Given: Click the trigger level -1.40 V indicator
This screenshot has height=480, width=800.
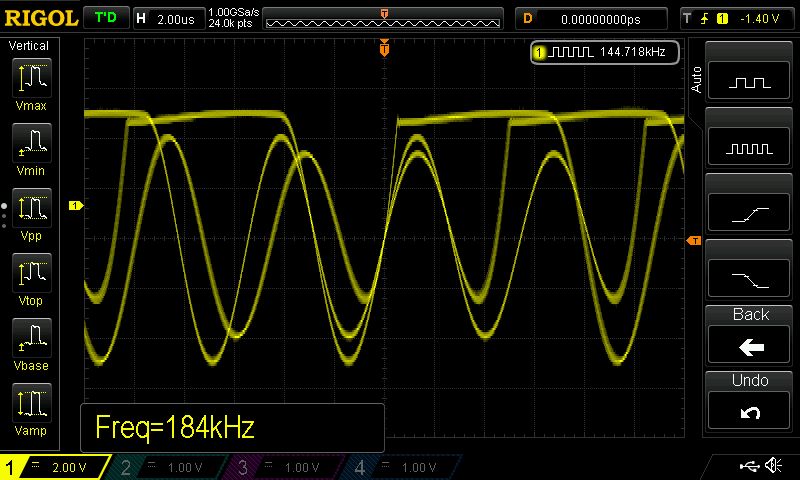Looking at the screenshot, I should click(737, 18).
